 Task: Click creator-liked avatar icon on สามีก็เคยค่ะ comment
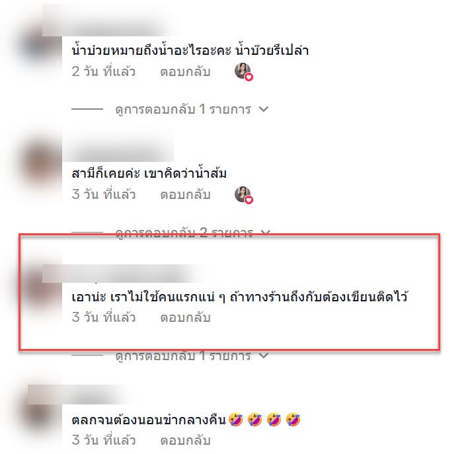[x=244, y=194]
